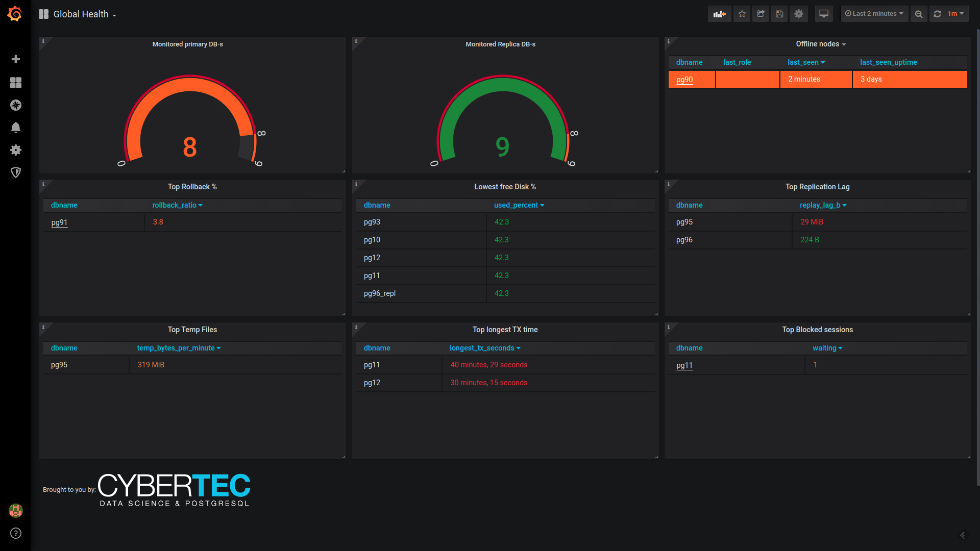Click the Grafana logo icon
980x551 pixels.
15,14
